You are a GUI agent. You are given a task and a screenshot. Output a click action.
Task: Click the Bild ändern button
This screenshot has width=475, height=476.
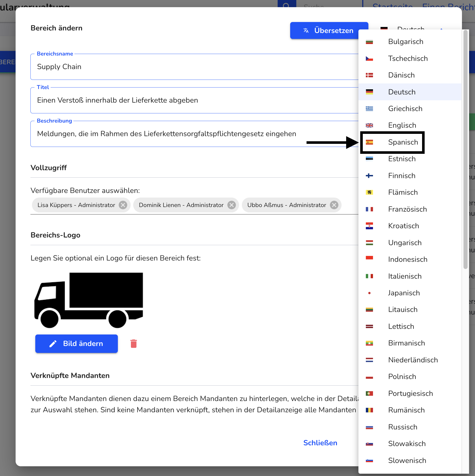coord(76,343)
